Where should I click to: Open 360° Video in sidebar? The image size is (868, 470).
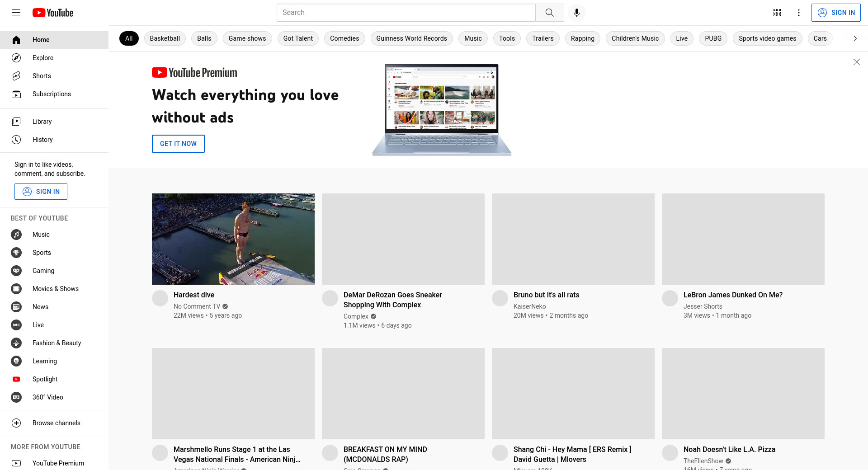click(54, 397)
